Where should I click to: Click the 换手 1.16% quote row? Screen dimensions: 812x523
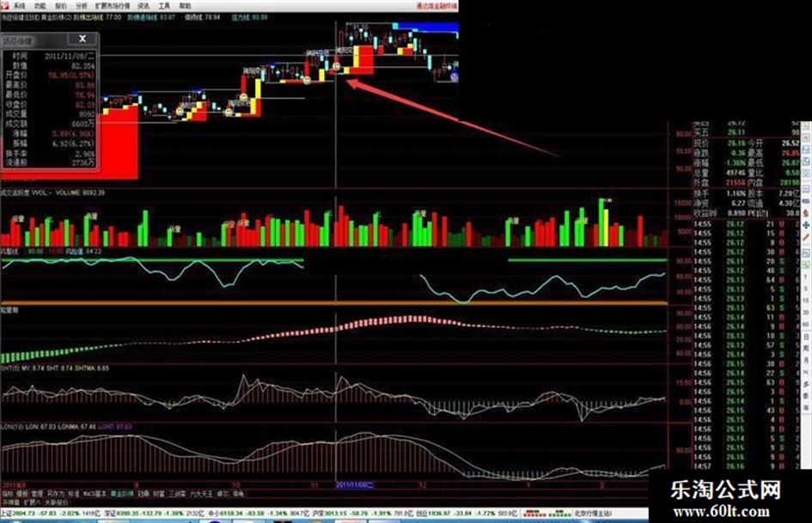[720, 193]
